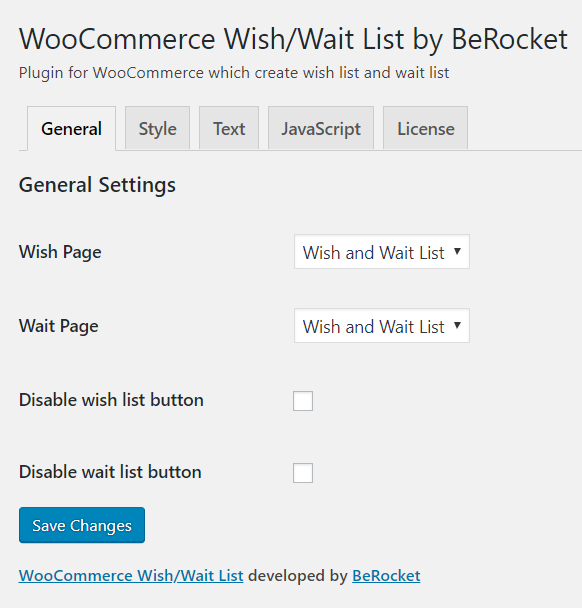Click the plugin description subtitle text

(x=234, y=73)
